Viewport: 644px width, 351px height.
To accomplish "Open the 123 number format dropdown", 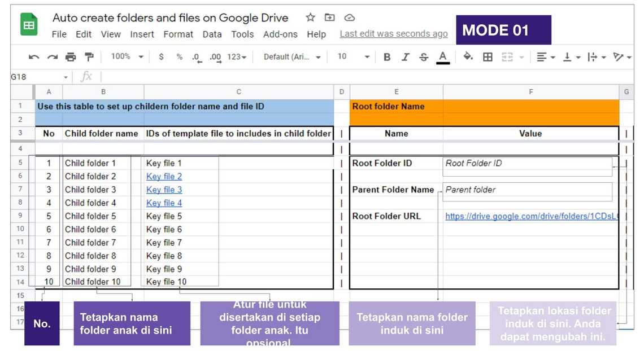I will click(x=237, y=57).
